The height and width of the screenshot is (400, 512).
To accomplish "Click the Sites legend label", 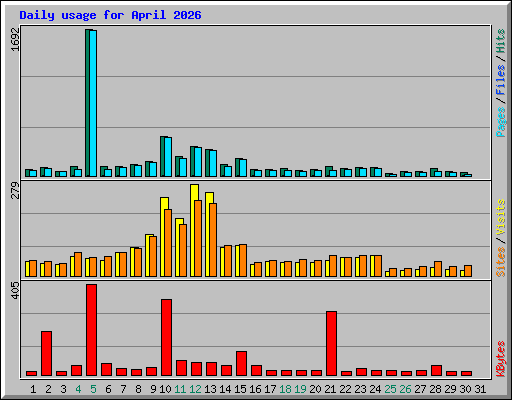I will [x=501, y=262].
